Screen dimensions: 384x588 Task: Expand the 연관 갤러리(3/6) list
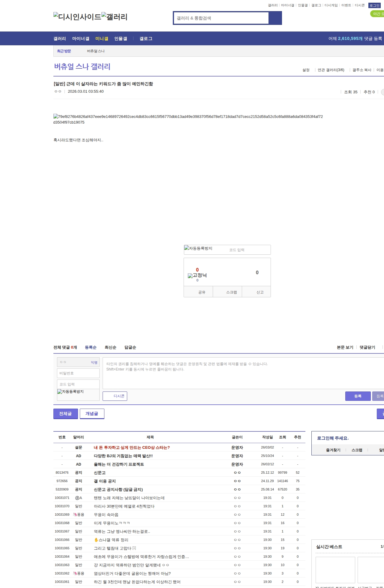331,70
